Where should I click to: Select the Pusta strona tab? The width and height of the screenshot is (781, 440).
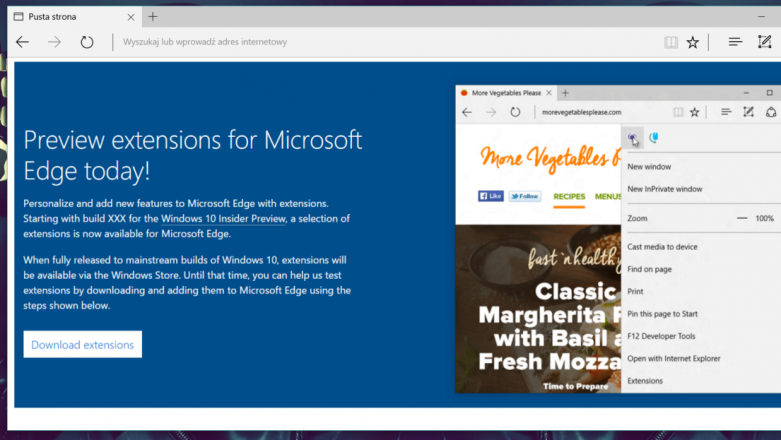click(74, 17)
